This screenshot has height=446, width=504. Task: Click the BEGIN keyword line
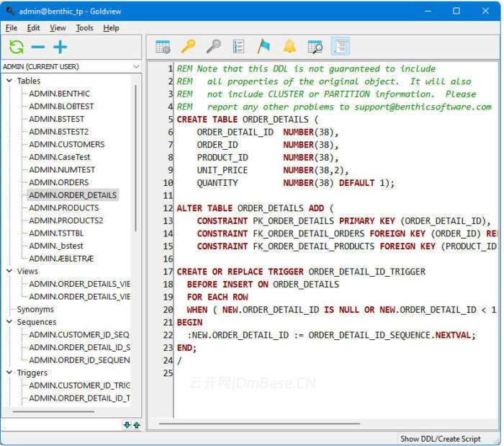(189, 323)
